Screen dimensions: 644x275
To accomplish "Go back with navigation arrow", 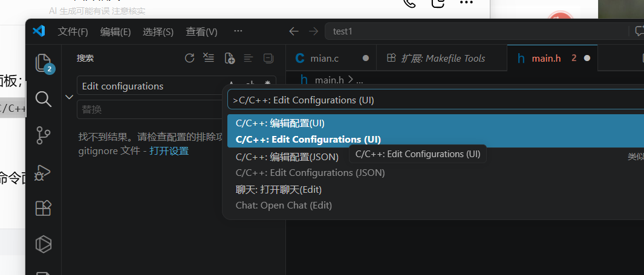I will 294,31.
